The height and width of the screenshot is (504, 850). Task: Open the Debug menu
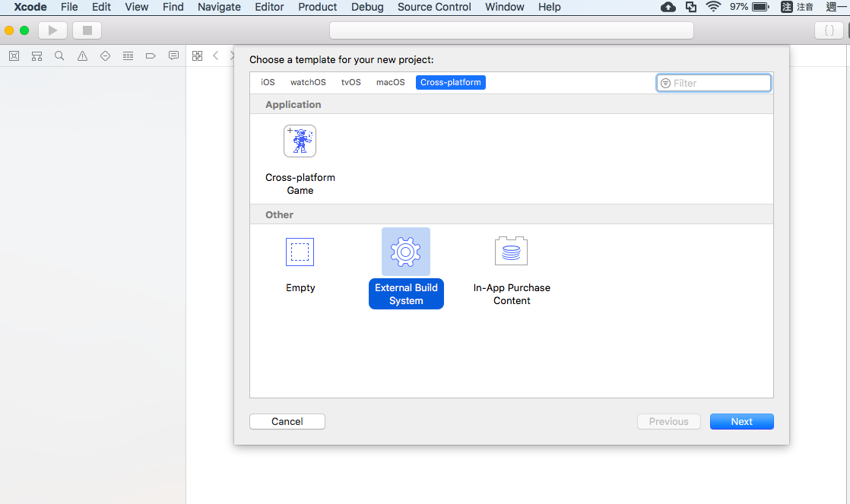pos(367,7)
